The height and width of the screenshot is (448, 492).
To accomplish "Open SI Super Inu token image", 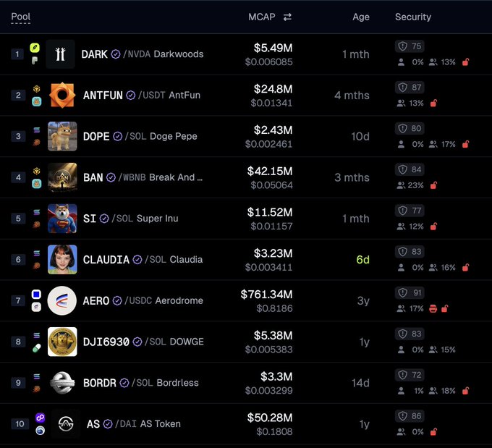I will click(62, 219).
